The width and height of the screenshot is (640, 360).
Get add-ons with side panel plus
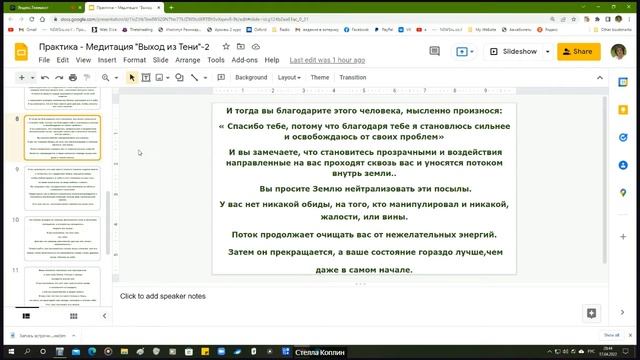(623, 236)
